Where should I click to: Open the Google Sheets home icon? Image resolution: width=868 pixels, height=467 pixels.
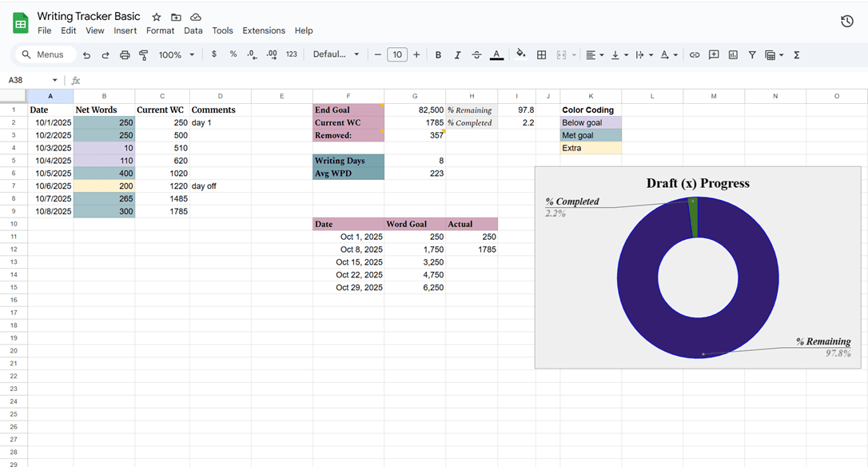(x=21, y=23)
